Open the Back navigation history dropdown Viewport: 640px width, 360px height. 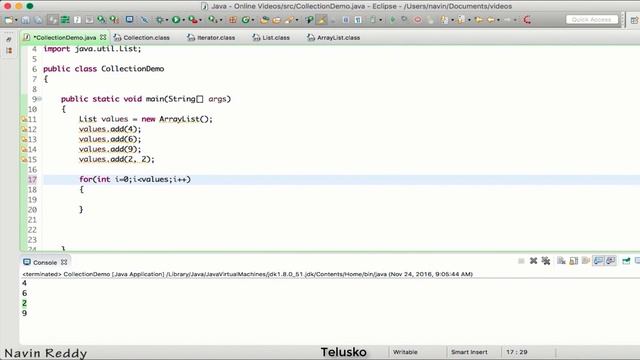point(498,20)
